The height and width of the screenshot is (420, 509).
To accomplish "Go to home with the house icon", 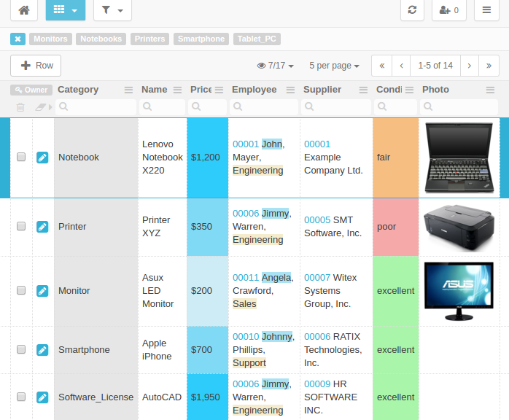I will pyautogui.click(x=24, y=10).
